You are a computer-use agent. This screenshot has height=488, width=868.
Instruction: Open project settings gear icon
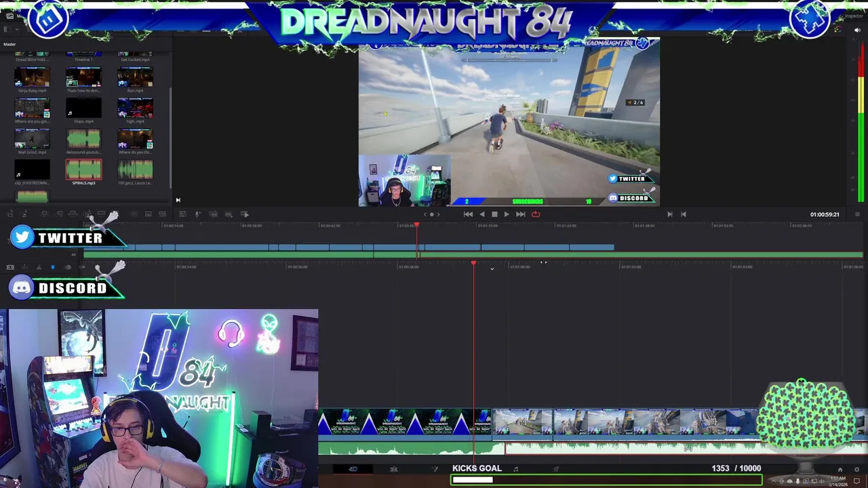[x=857, y=470]
